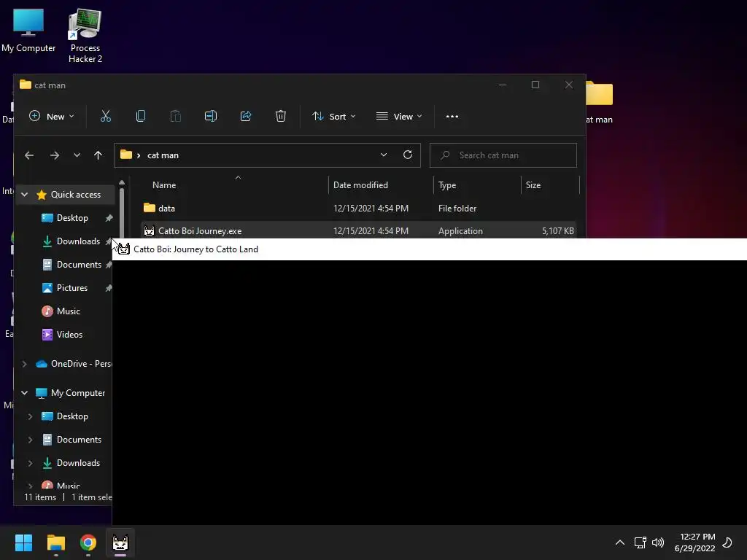Click the Share icon in toolbar
Screen dimensions: 747x560
pos(246,116)
